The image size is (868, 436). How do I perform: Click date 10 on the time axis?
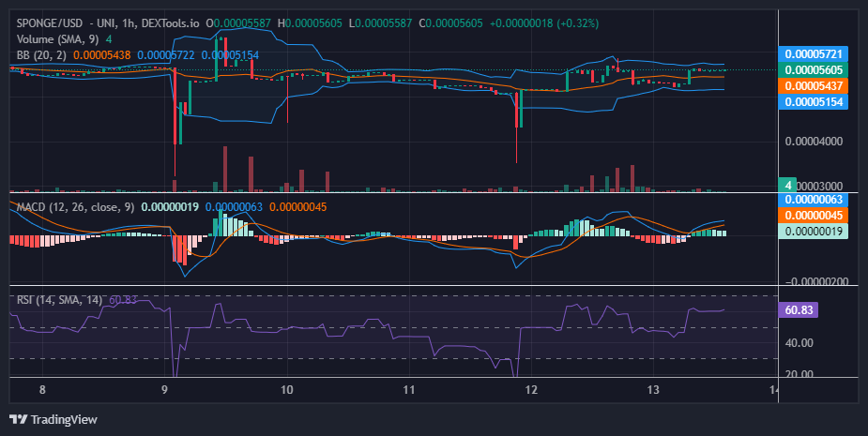[x=287, y=389]
